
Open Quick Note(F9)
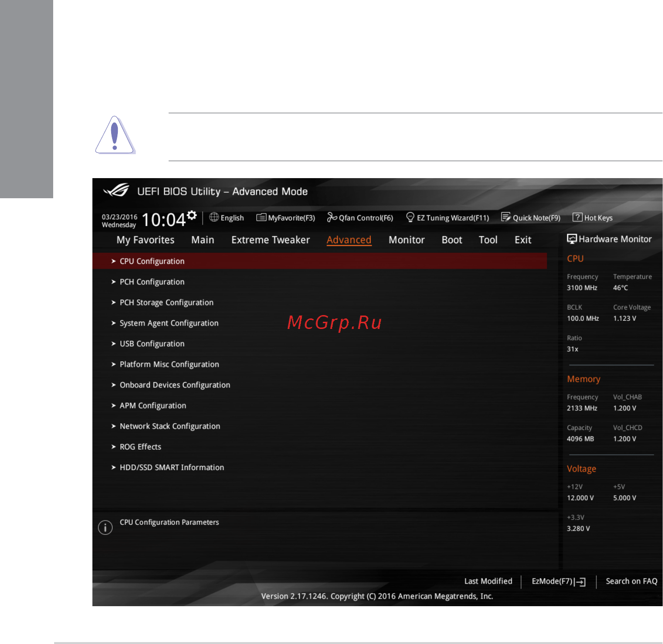point(537,218)
